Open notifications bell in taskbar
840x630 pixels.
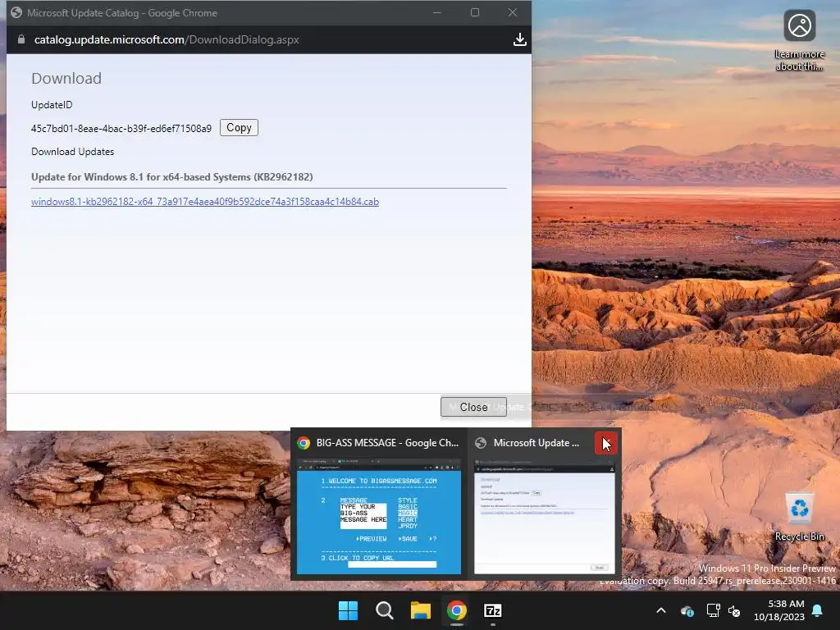click(818, 610)
